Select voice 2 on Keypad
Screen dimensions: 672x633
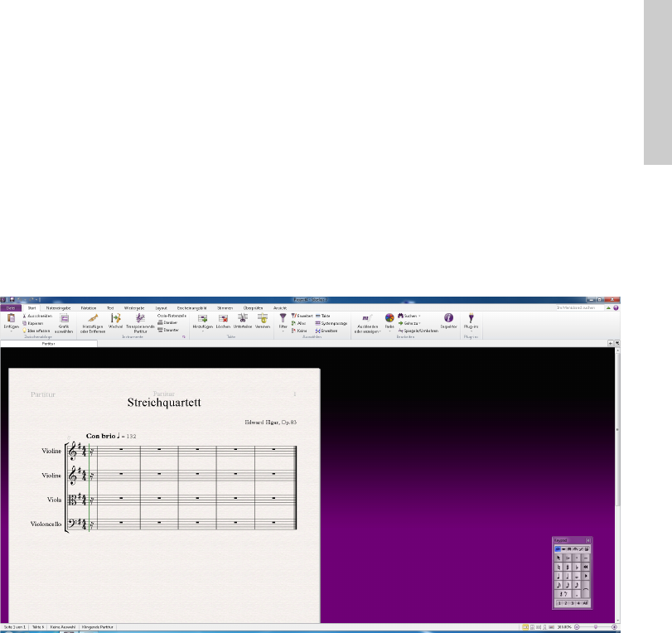click(x=566, y=603)
